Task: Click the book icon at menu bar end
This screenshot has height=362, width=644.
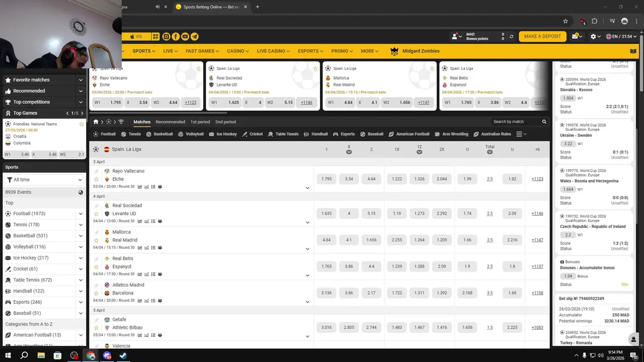Action: click(x=633, y=51)
